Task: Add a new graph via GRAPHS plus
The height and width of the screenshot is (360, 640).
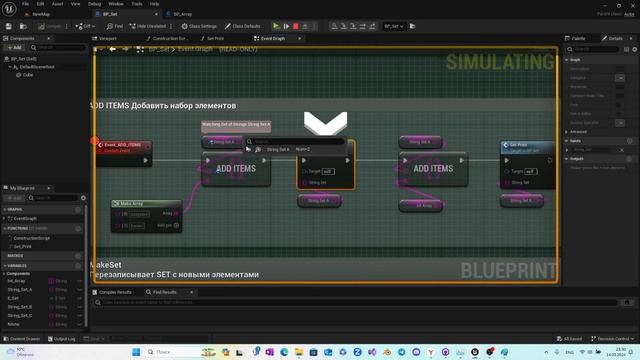Action: pos(78,210)
